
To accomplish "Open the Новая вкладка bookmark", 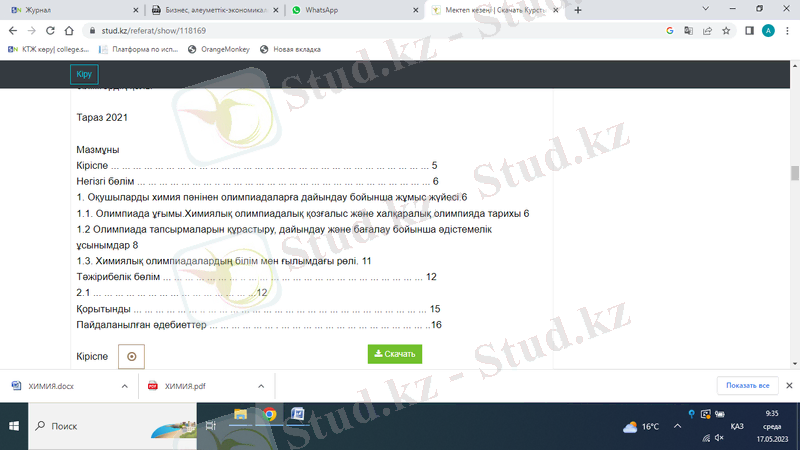I will click(x=290, y=49).
